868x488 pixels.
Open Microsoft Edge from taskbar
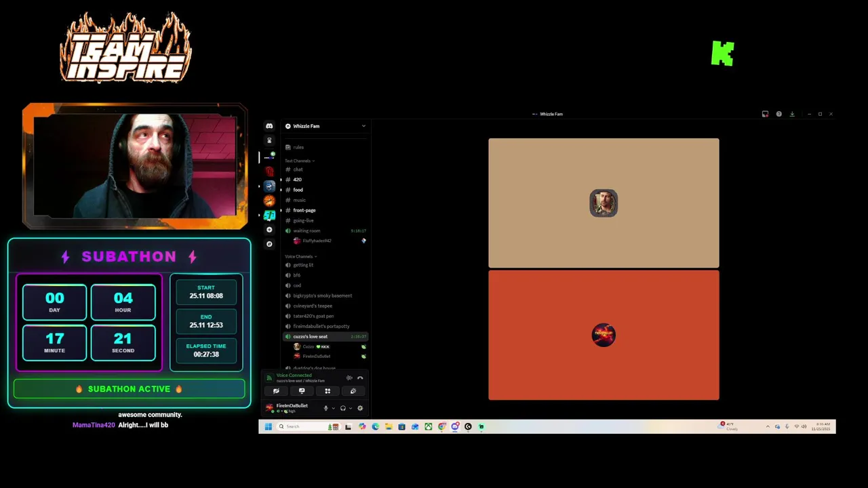tap(375, 426)
